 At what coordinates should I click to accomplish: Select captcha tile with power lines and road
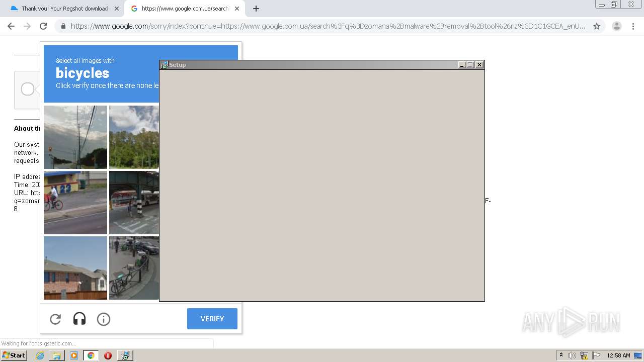point(75,137)
